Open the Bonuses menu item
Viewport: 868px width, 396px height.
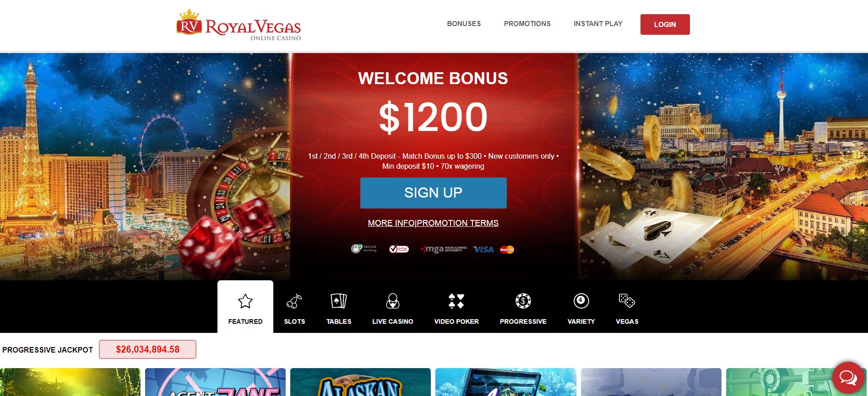[464, 24]
